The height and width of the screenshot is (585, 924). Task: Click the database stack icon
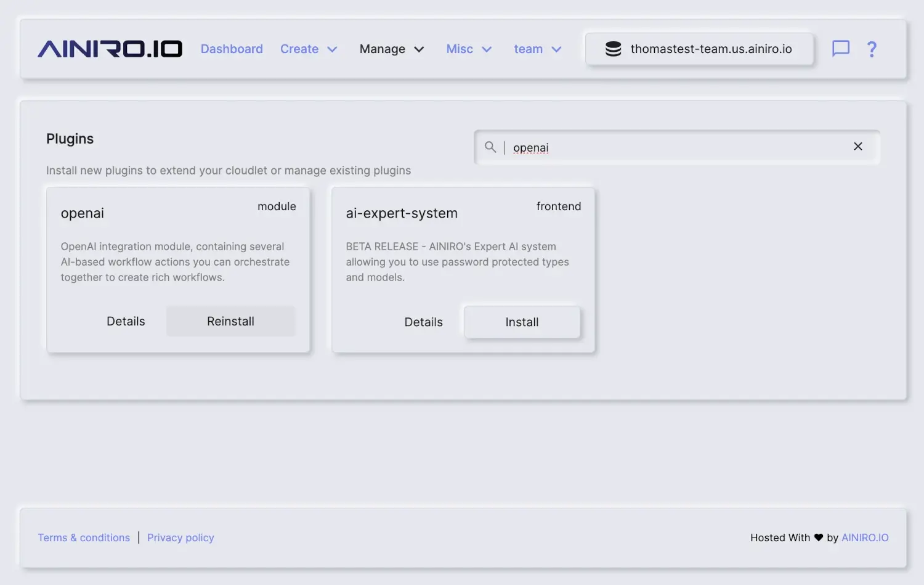point(613,49)
